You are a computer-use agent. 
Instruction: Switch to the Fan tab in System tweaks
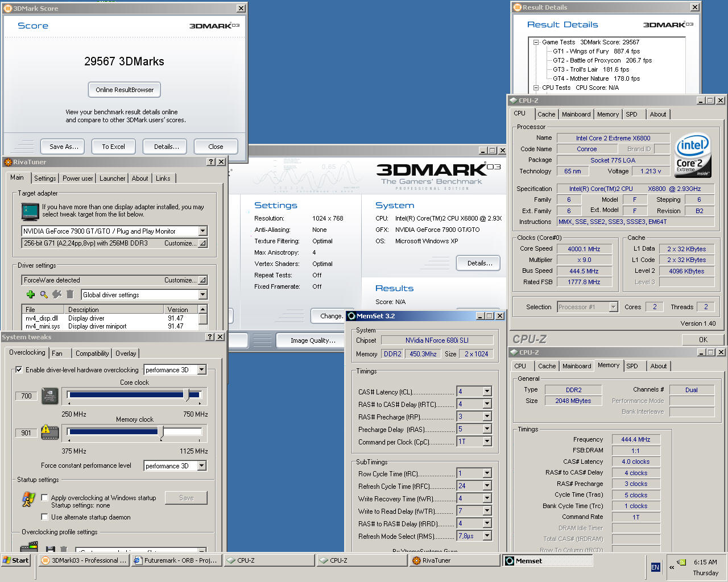[x=57, y=353]
